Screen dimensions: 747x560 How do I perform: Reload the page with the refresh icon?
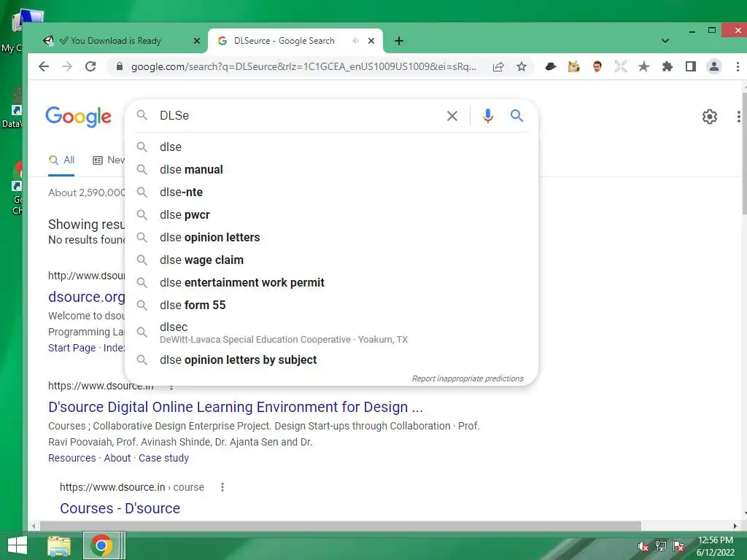pyautogui.click(x=90, y=66)
